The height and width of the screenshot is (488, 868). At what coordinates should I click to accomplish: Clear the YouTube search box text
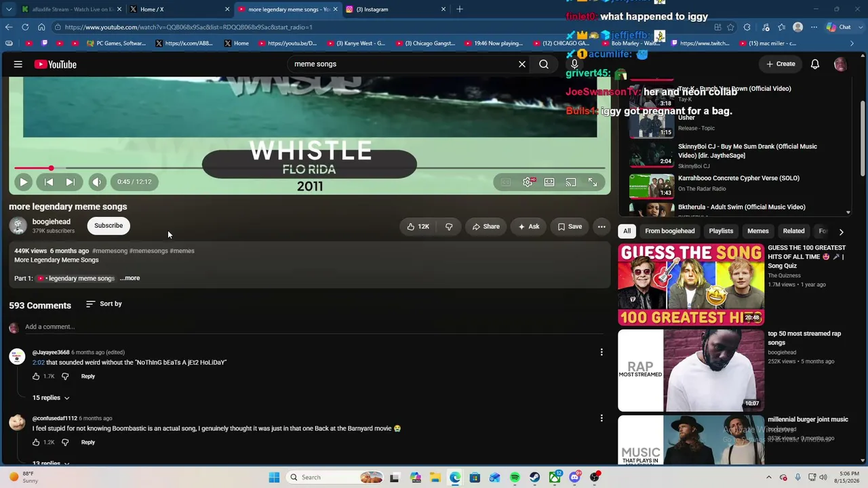(x=522, y=64)
